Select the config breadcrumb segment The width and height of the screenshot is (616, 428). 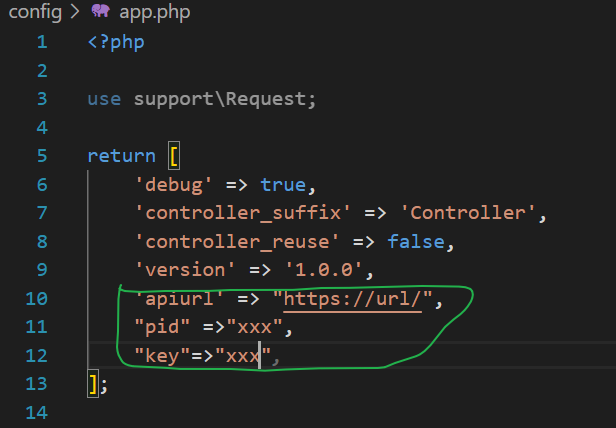click(x=35, y=12)
